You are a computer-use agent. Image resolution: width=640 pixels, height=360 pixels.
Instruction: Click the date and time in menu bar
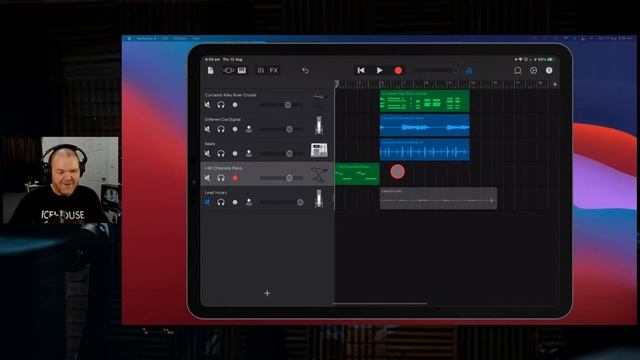pyautogui.click(x=615, y=38)
